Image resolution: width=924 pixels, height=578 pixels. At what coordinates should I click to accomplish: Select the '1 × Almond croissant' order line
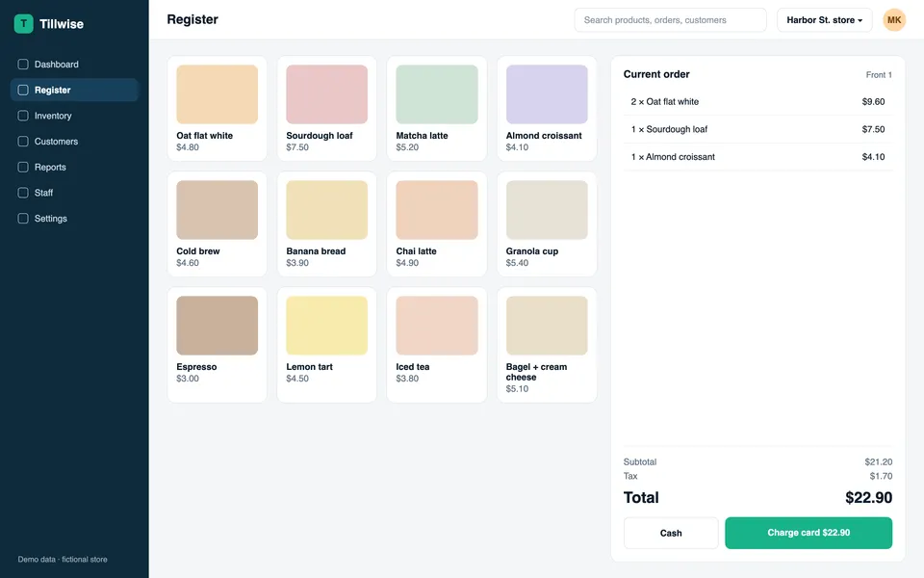pyautogui.click(x=757, y=157)
